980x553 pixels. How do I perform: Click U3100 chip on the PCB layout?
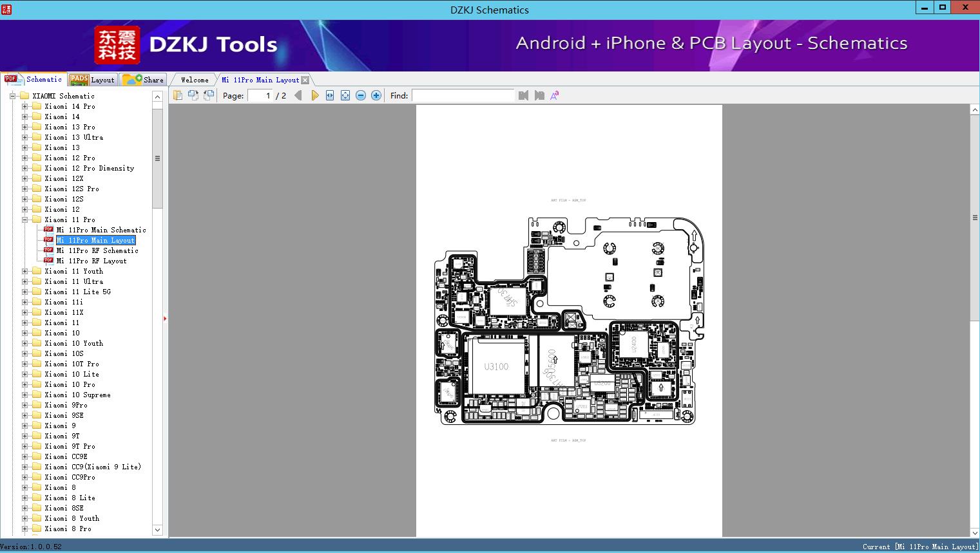click(496, 366)
